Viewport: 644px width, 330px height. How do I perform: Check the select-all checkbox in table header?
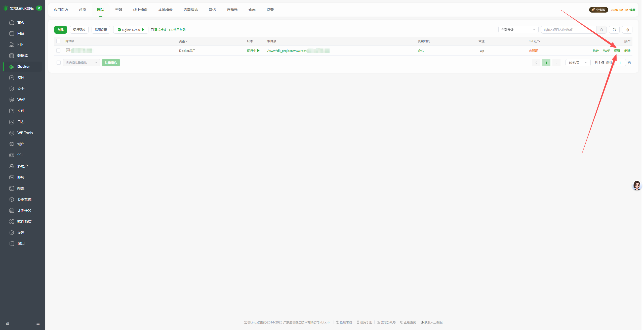tap(58, 41)
